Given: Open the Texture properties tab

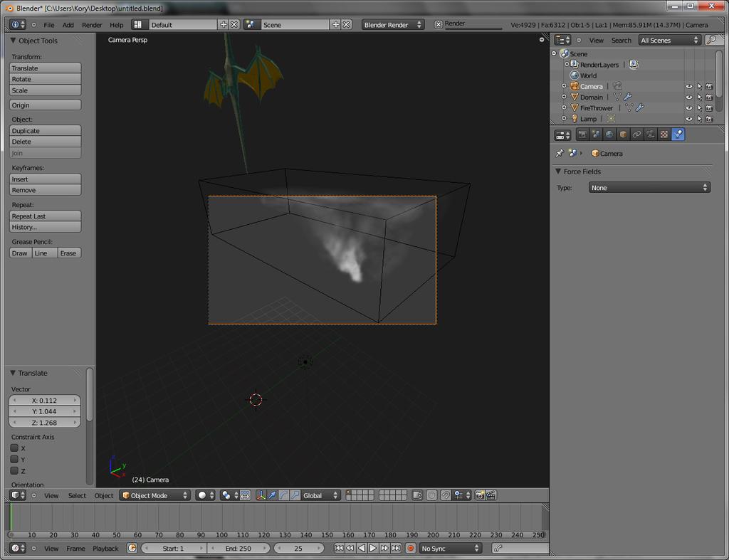Looking at the screenshot, I should tap(664, 134).
